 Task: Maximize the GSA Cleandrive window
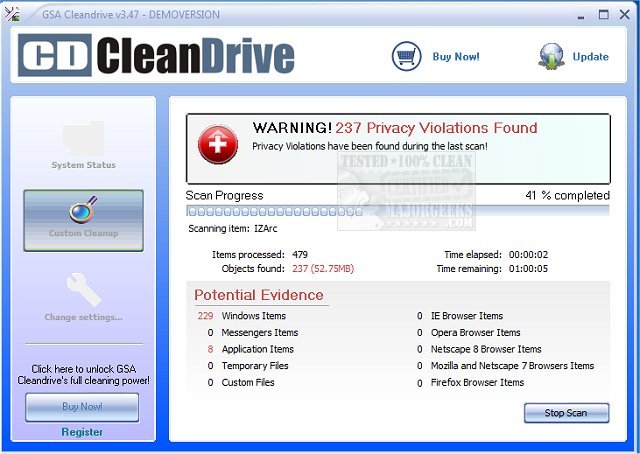click(604, 15)
